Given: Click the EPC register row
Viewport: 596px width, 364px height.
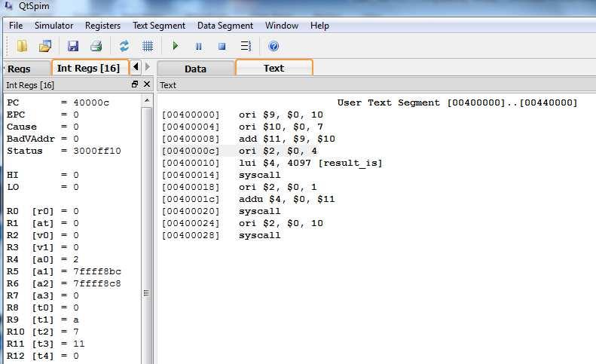Looking at the screenshot, I should pyautogui.click(x=42, y=115).
